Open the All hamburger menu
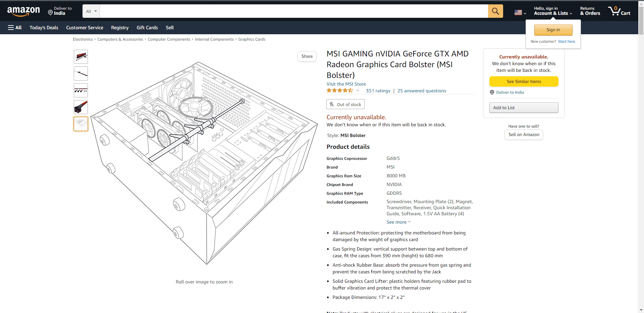The image size is (644, 313). coord(15,28)
